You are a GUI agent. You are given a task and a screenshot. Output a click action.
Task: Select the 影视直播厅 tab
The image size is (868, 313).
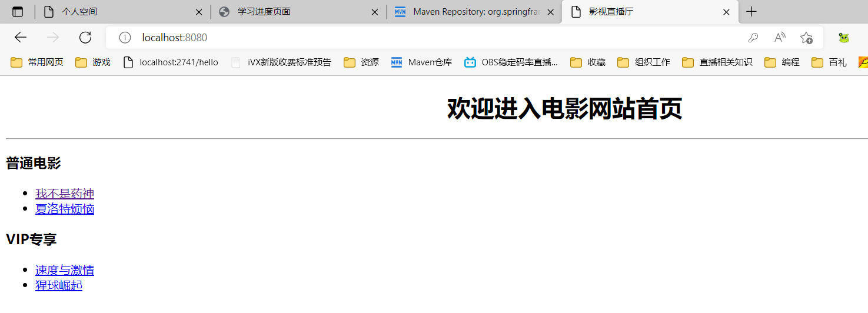pos(650,12)
